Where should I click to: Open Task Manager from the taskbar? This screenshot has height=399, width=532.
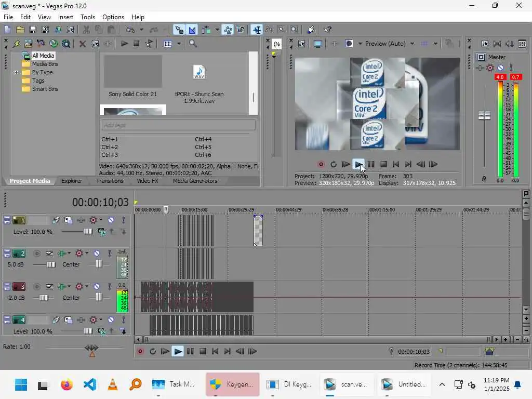click(174, 384)
